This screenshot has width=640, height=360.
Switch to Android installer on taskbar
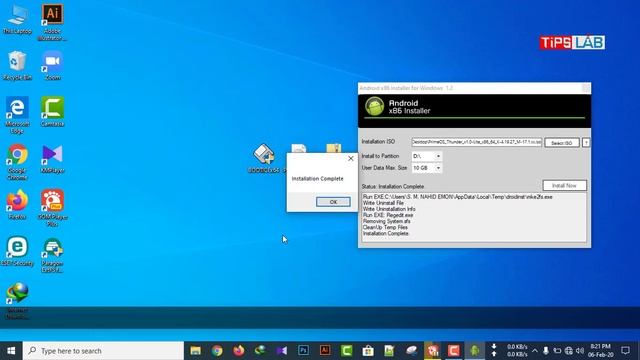click(475, 351)
